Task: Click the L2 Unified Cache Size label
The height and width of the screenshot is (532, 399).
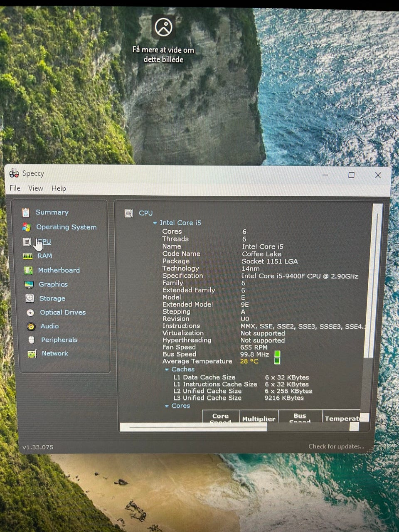Action: click(x=207, y=391)
